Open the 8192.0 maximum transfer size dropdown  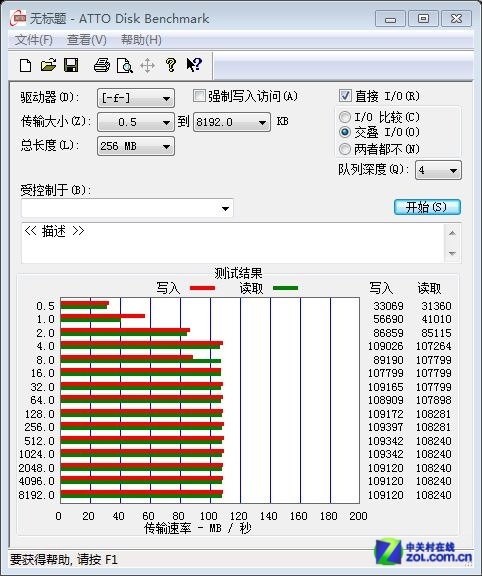pyautogui.click(x=232, y=122)
